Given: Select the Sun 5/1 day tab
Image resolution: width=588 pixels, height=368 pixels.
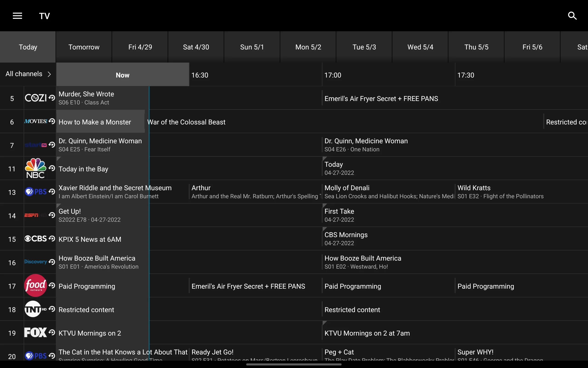Looking at the screenshot, I should 252,47.
